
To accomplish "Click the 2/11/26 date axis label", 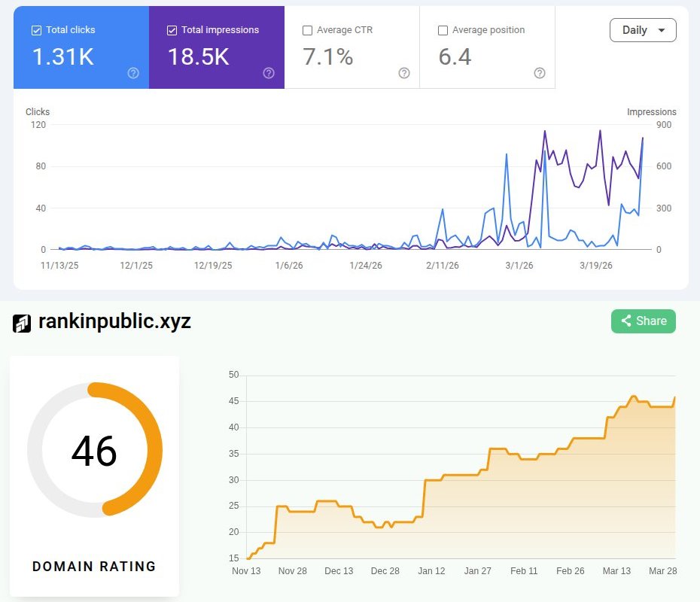I will point(443,266).
